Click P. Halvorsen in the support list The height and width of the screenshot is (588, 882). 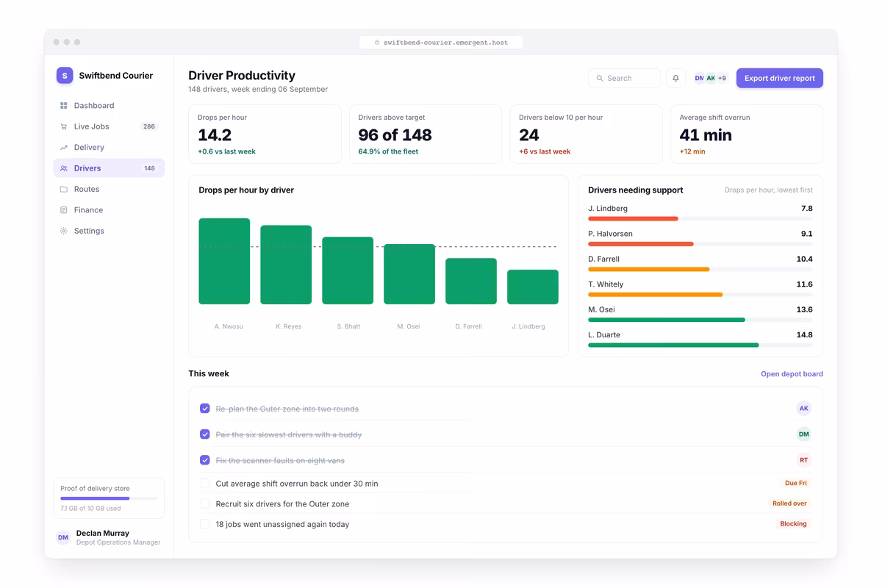tap(610, 234)
